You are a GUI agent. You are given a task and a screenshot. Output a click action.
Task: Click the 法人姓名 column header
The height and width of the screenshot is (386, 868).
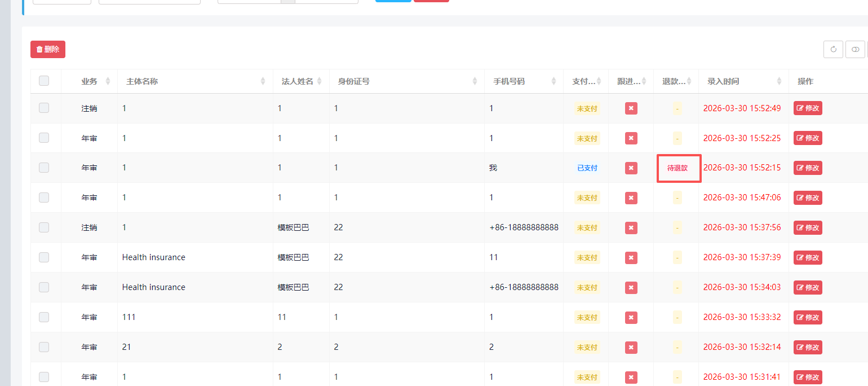(x=297, y=81)
